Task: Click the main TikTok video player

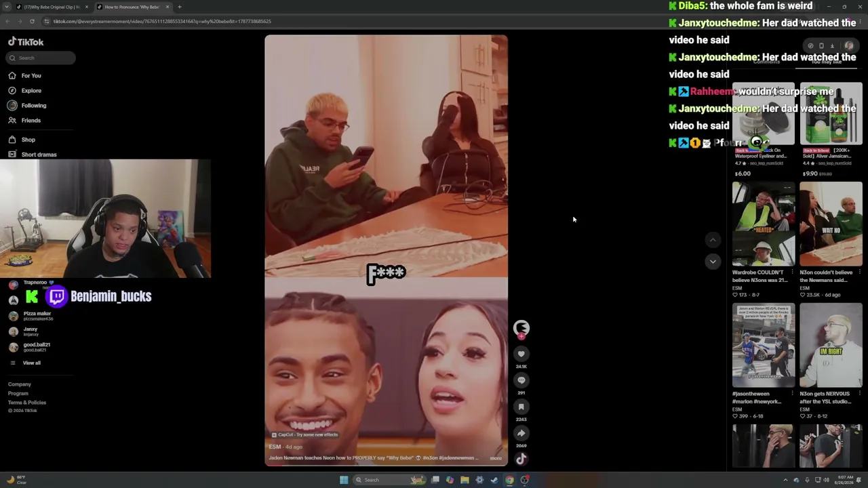Action: (386, 250)
